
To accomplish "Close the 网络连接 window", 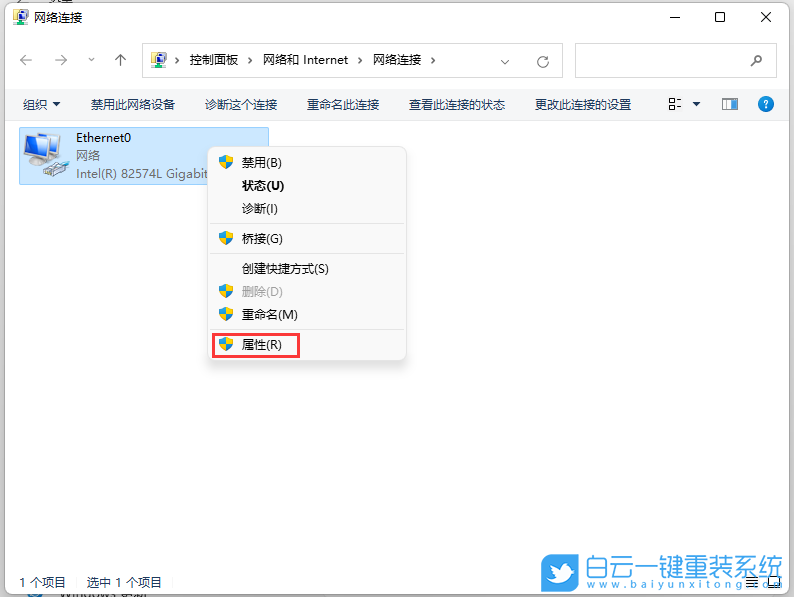I will pos(766,17).
